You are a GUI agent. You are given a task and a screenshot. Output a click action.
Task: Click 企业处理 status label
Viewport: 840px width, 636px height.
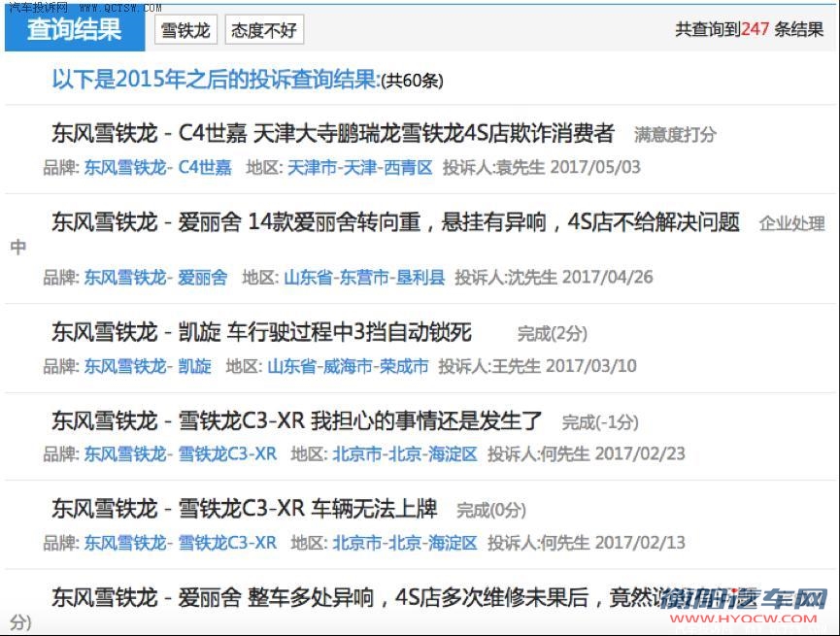click(791, 223)
